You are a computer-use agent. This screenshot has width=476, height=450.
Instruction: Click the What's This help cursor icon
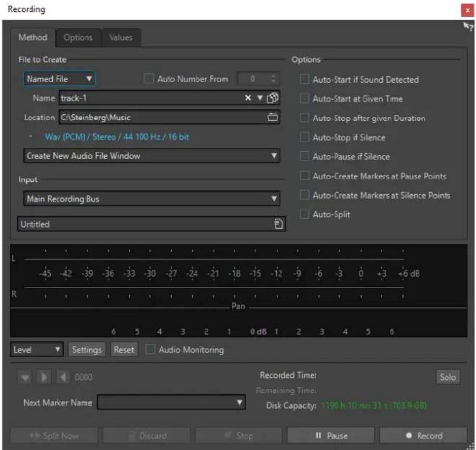click(468, 26)
